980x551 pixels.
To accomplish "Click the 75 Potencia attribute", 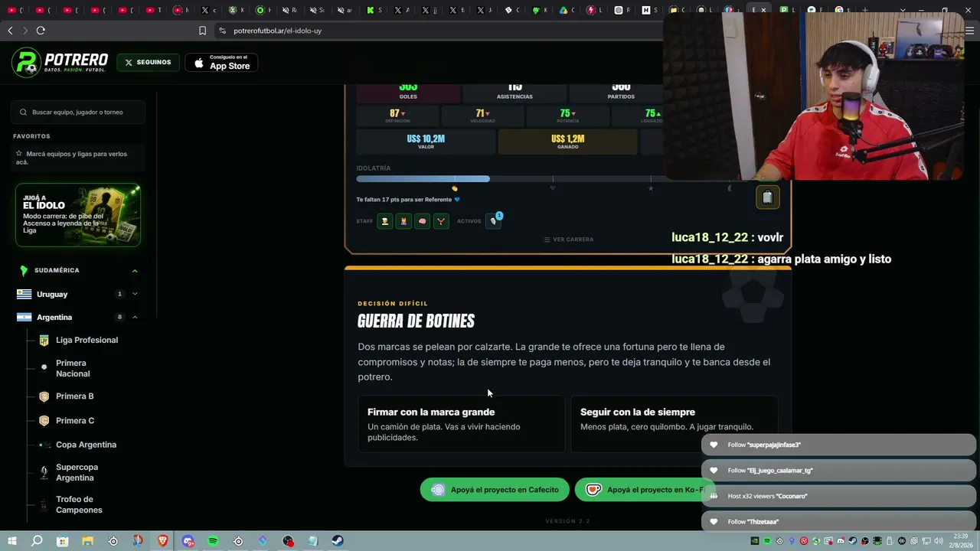I will coord(568,116).
